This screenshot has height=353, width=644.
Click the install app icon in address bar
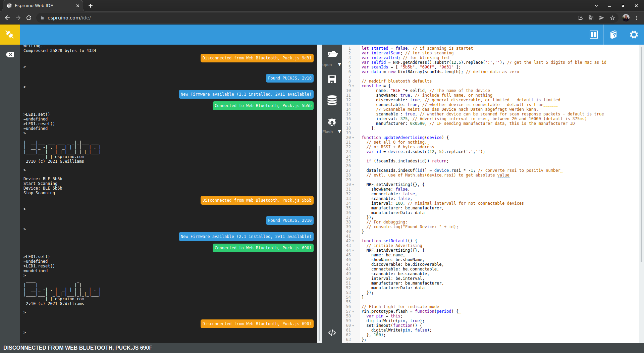point(580,18)
